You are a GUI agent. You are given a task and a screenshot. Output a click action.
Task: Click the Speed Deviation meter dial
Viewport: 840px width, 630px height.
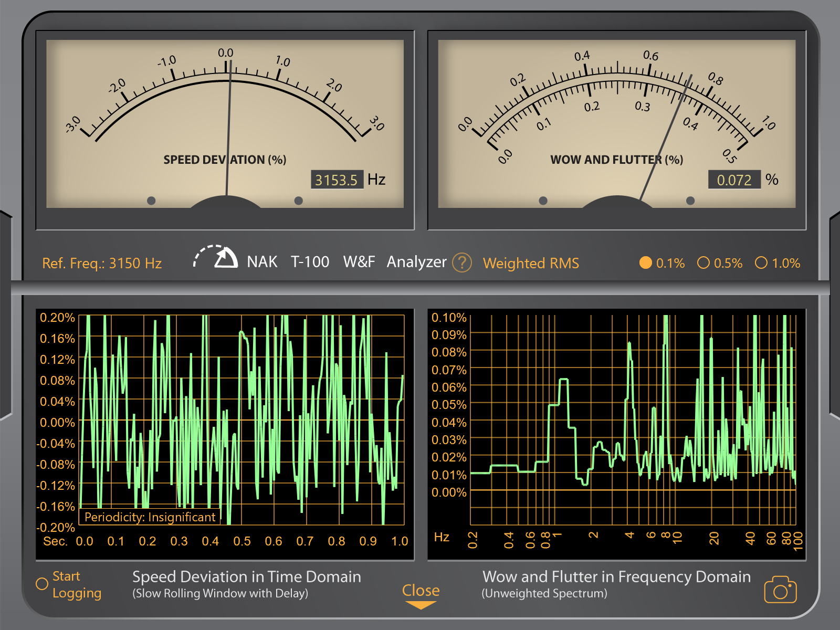(225, 124)
